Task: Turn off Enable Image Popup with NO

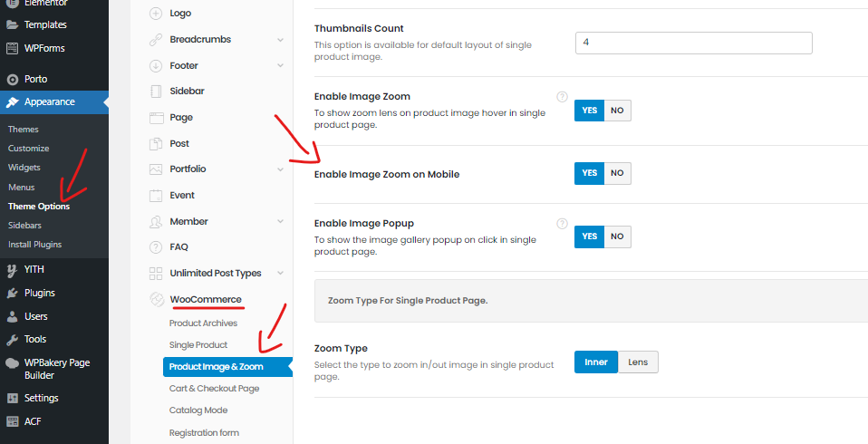Action: click(617, 236)
